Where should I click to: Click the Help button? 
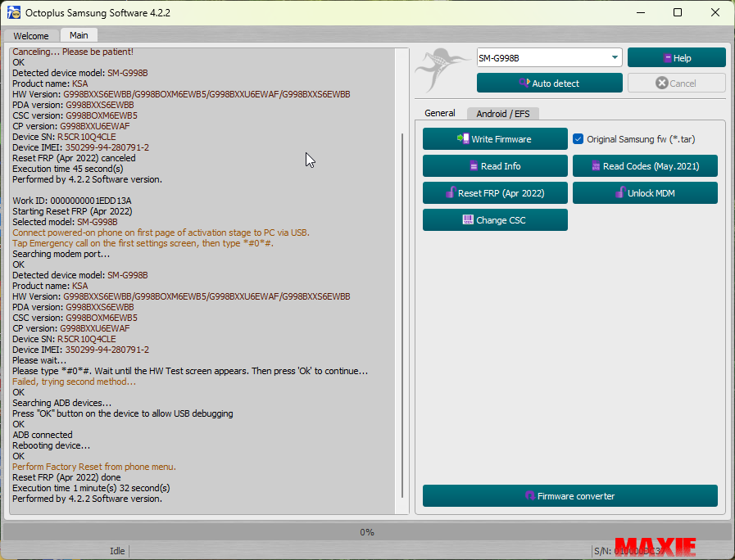pos(676,58)
